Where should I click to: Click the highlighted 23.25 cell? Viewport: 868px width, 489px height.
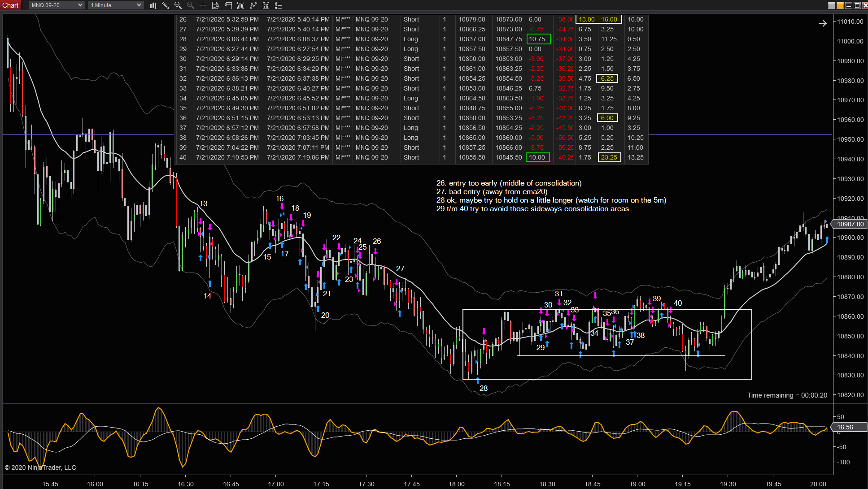pyautogui.click(x=609, y=157)
